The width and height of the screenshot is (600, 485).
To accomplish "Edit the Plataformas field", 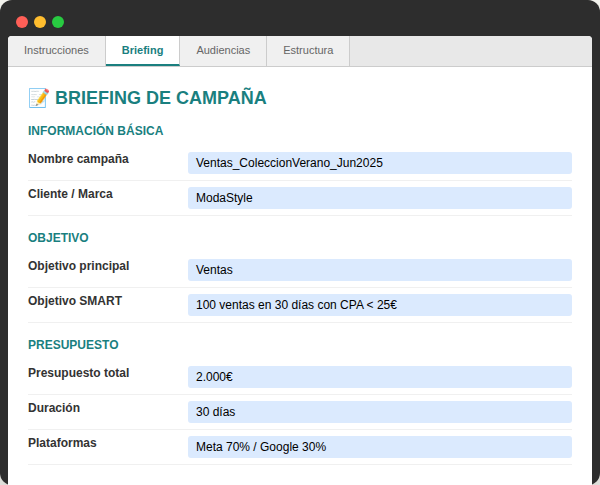I will (379, 447).
